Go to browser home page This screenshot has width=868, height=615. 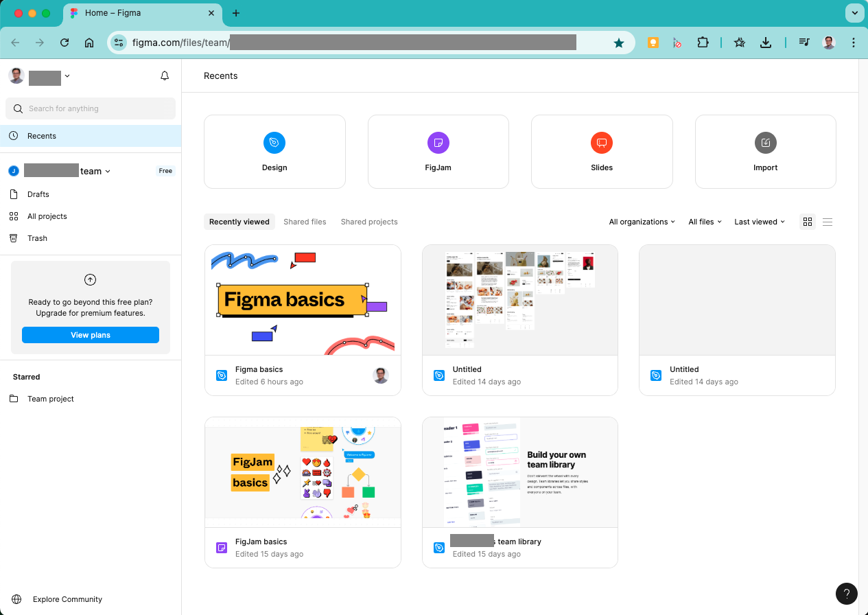click(x=89, y=43)
